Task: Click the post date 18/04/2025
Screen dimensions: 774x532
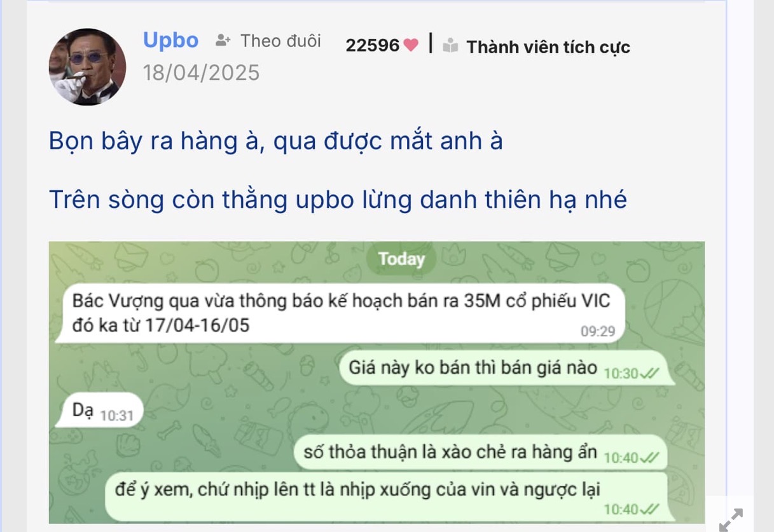Action: point(201,72)
